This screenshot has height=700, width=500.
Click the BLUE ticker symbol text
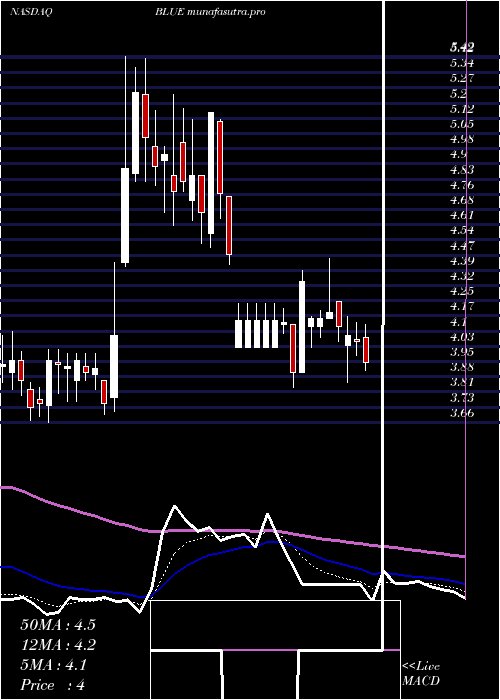point(169,12)
